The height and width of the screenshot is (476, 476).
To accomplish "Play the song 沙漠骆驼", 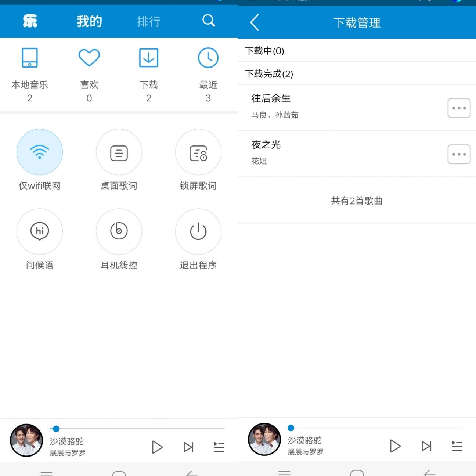I will (157, 447).
